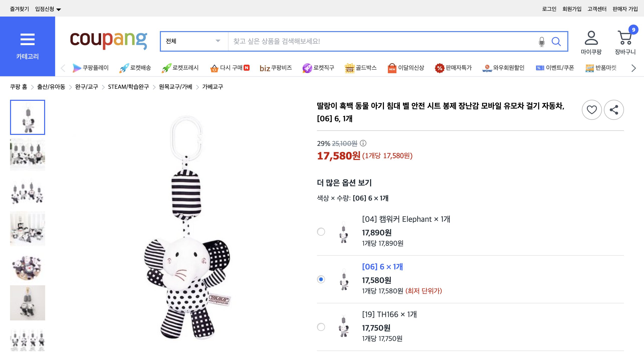This screenshot has height=352, width=644.
Task: Select the second product thumbnail
Action: click(27, 154)
